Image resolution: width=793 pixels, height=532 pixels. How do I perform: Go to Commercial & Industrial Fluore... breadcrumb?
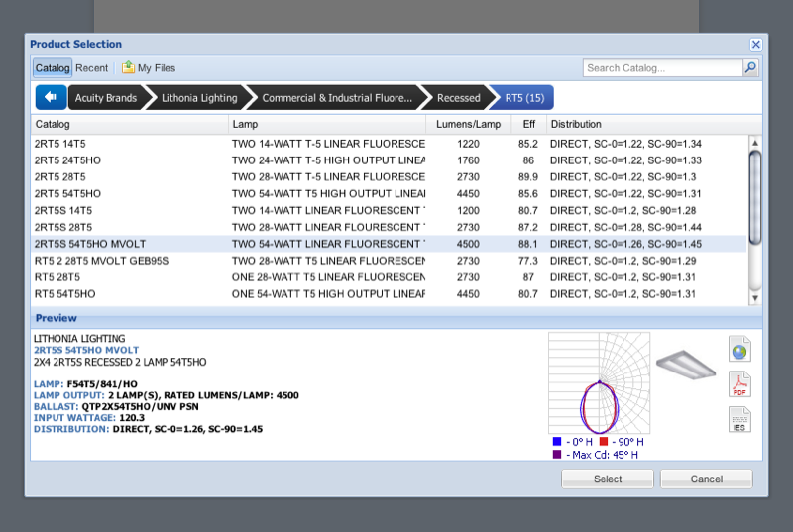tap(337, 98)
